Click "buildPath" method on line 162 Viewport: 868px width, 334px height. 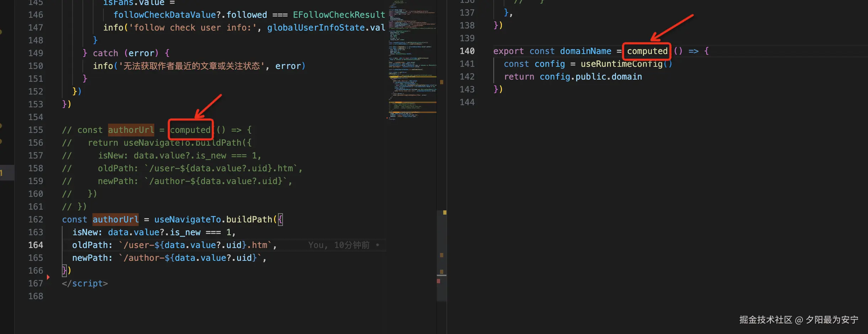coord(249,220)
